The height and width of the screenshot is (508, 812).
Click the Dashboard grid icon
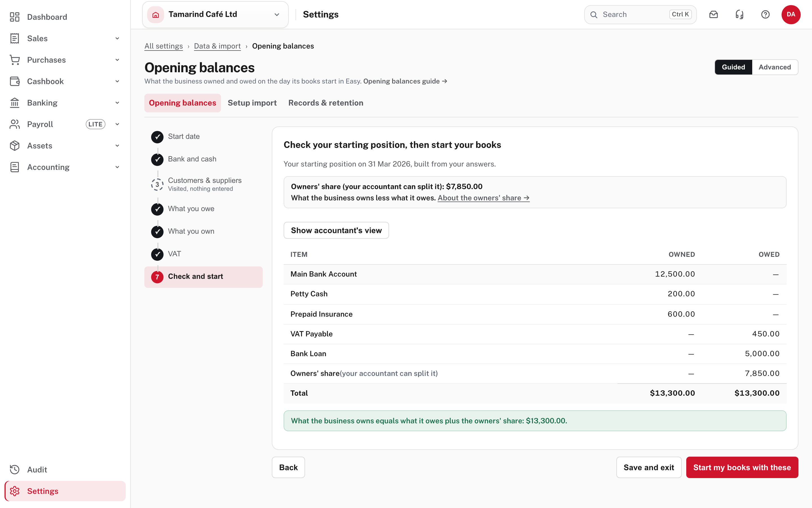14,17
